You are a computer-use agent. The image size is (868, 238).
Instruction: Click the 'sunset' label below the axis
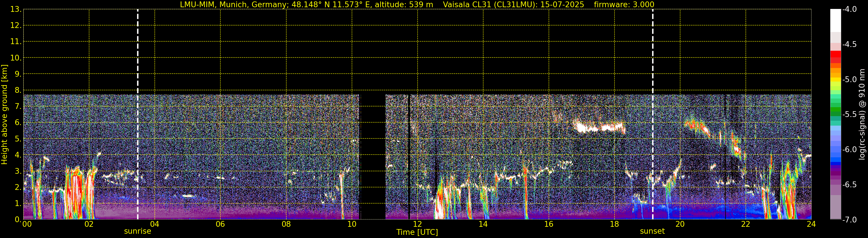pos(652,231)
